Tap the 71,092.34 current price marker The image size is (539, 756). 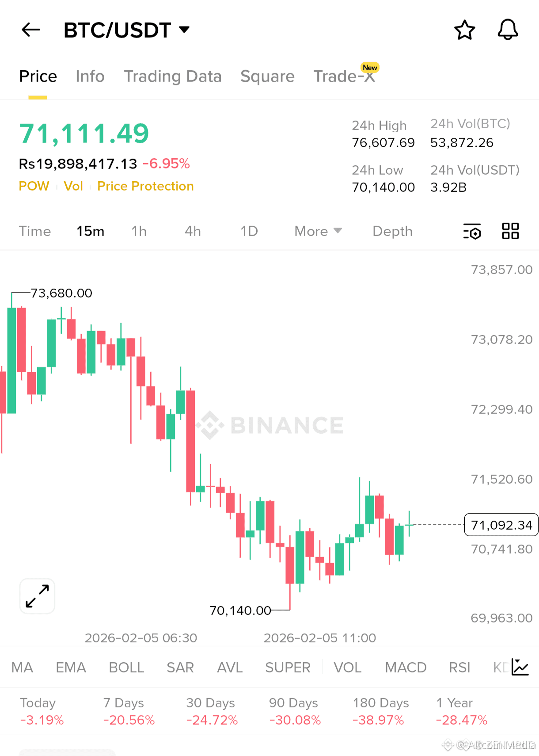501,525
